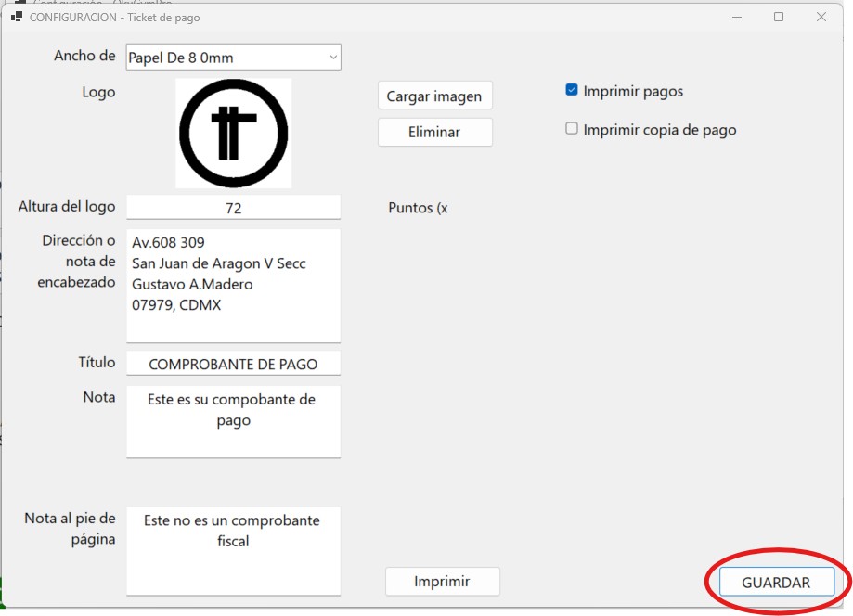Click the Título field with COMPROBANTE DE PAGO
The height and width of the screenshot is (616, 853).
(233, 364)
